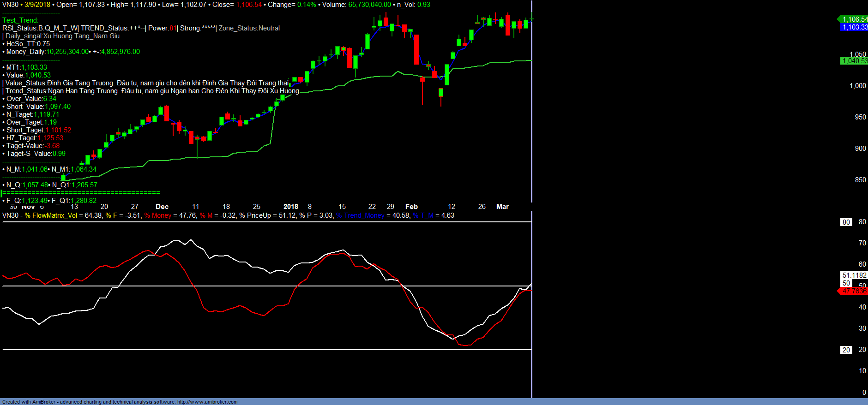868x405 pixels.
Task: Select the white boxed 20 level label
Action: pyautogui.click(x=846, y=350)
